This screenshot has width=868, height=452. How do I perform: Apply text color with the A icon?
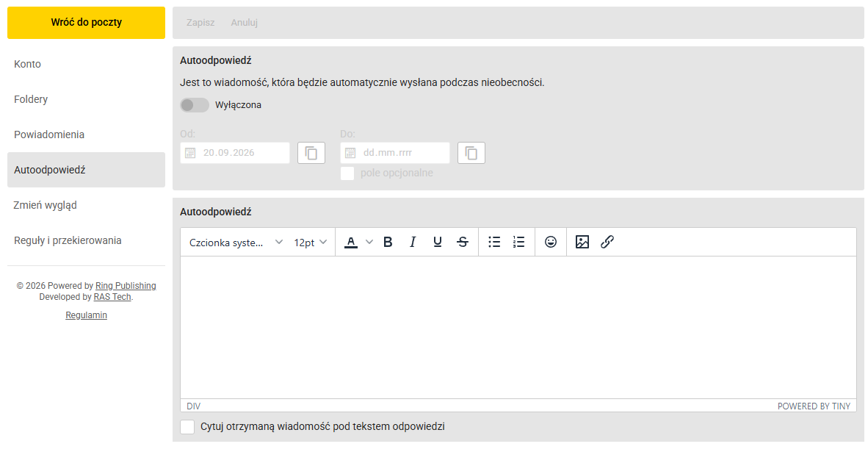351,242
